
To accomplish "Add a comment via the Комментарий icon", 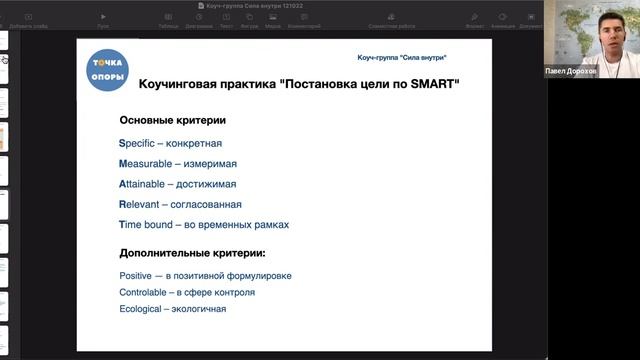I will tap(304, 17).
